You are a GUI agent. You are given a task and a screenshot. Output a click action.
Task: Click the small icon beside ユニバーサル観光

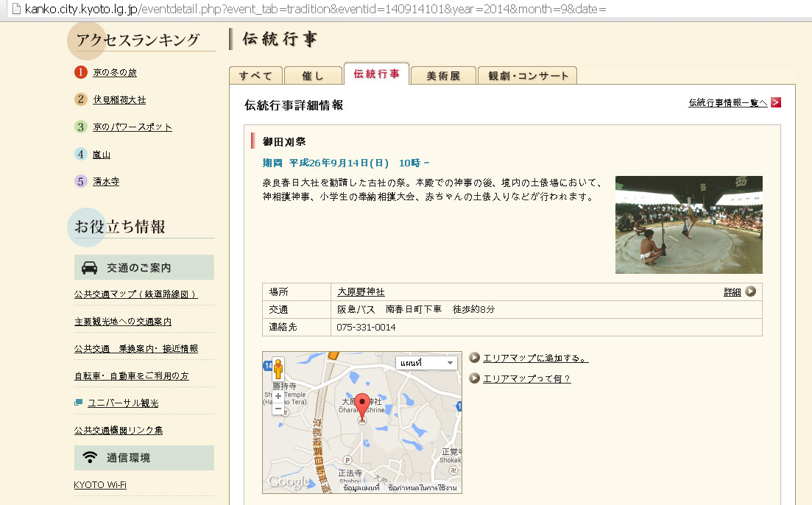78,403
